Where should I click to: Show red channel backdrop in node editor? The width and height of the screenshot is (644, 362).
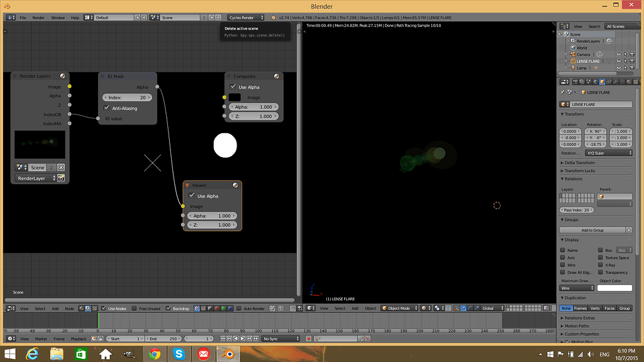(216, 308)
